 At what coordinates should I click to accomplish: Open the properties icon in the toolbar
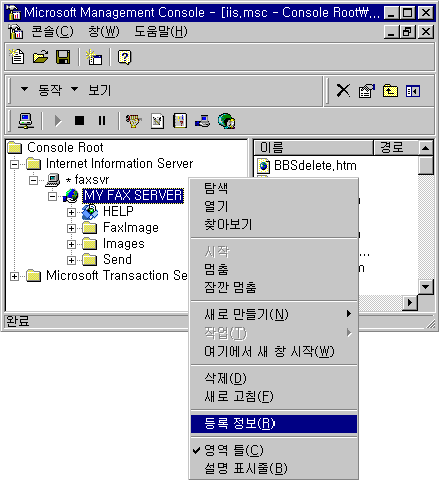pyautogui.click(x=366, y=91)
